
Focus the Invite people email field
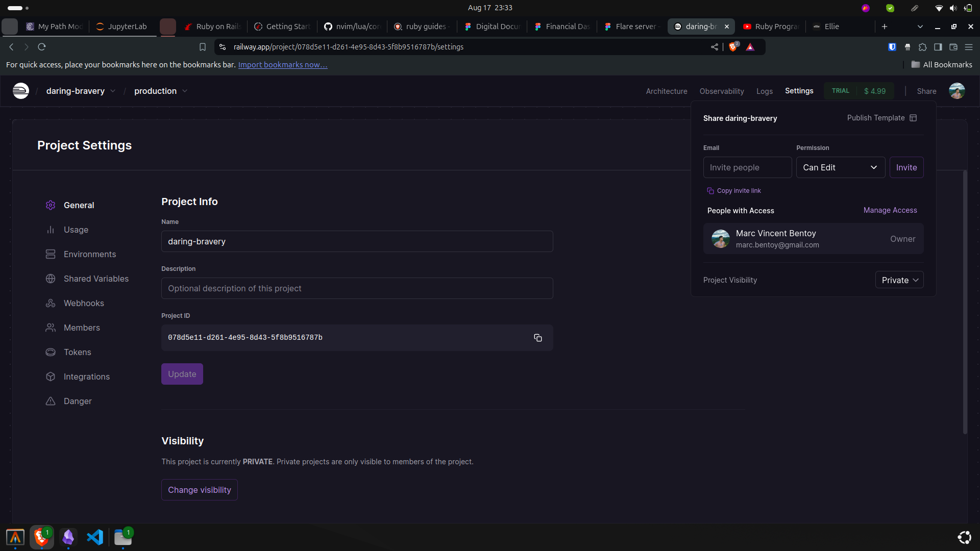pos(747,167)
